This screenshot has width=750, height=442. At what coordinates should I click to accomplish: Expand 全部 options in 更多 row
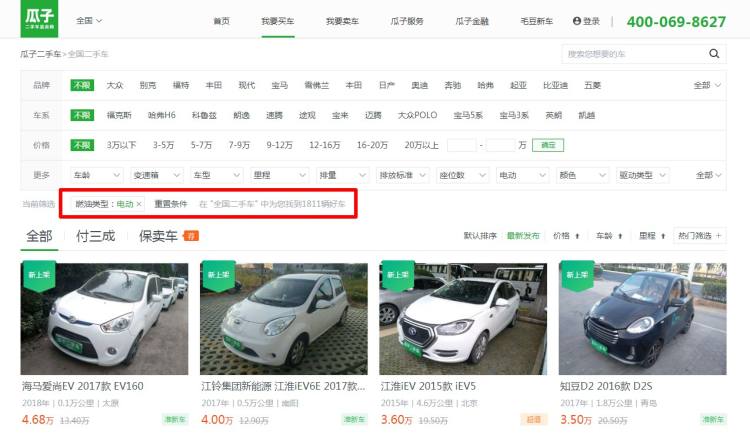(708, 175)
